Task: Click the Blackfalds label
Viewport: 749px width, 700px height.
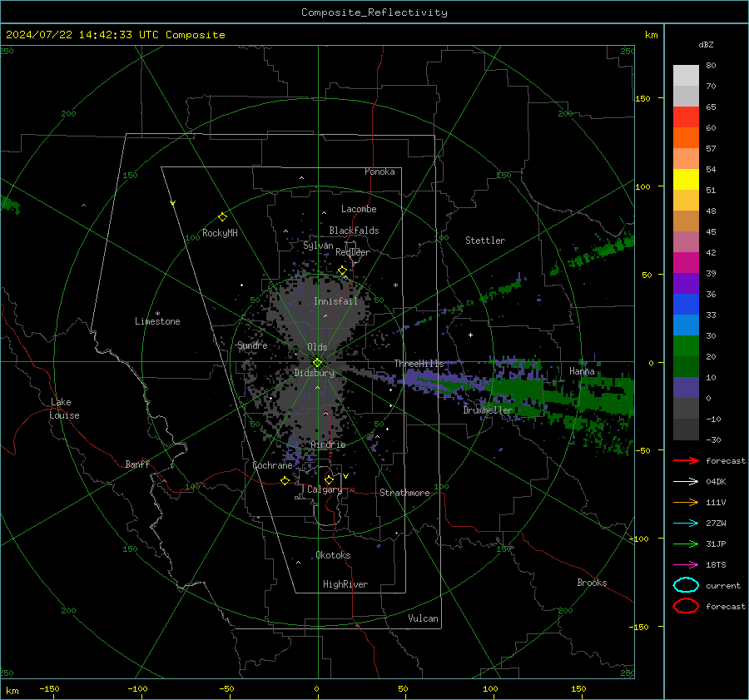Action: tap(354, 231)
